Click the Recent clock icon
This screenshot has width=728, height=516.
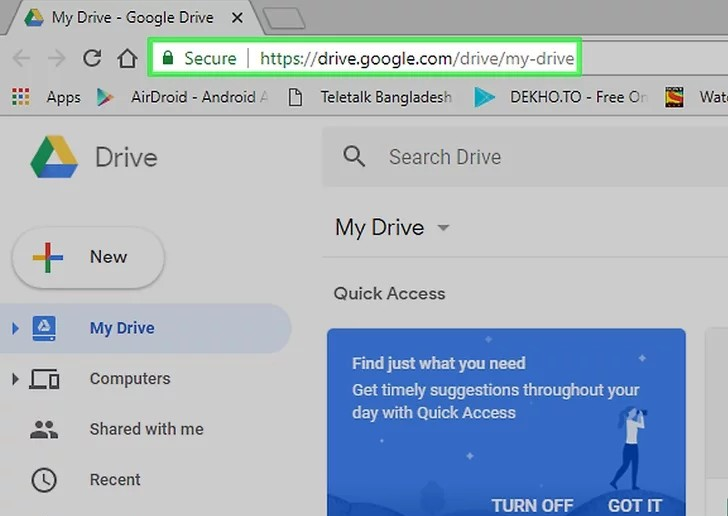click(44, 480)
